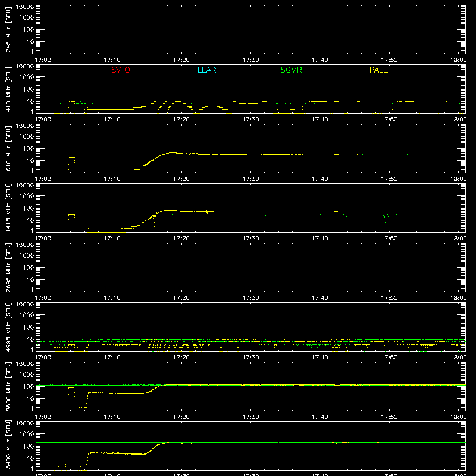Click the cyan LEAR station legend label
Screen dimensions: 476x476
(x=206, y=70)
